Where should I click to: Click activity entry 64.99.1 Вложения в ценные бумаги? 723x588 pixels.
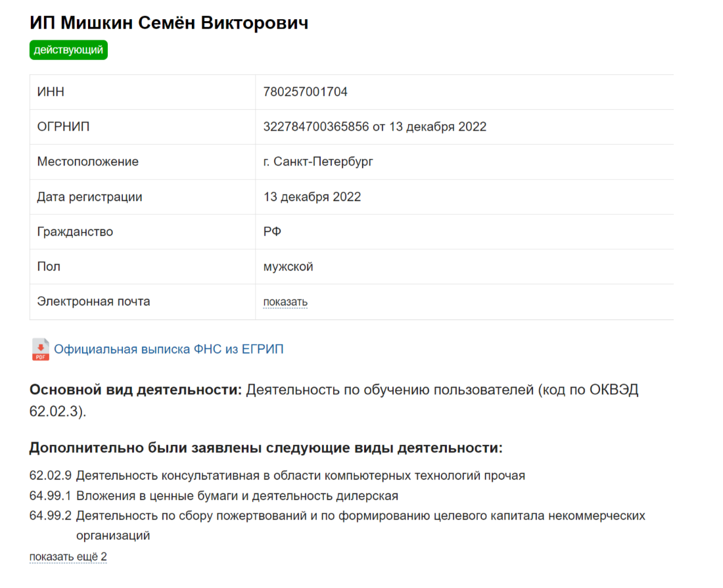click(x=214, y=496)
